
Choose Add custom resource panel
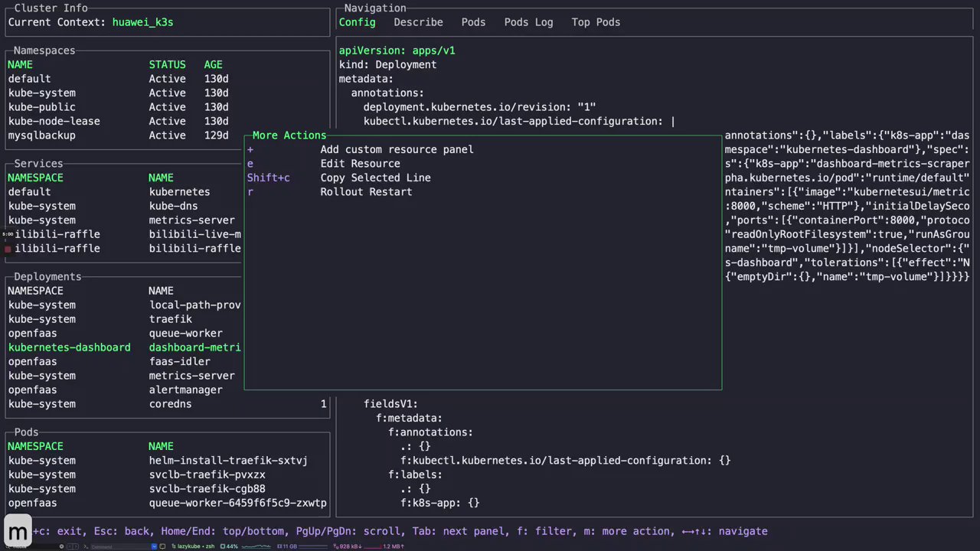click(397, 149)
